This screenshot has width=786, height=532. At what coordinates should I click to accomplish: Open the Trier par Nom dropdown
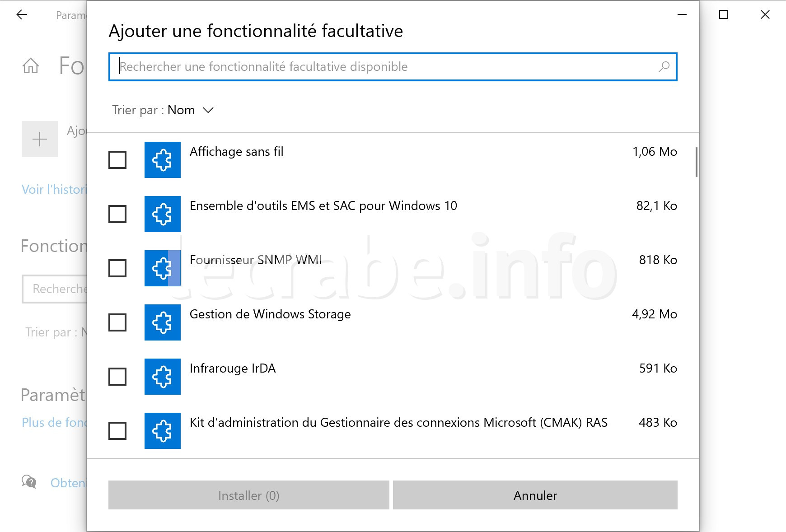click(x=163, y=110)
